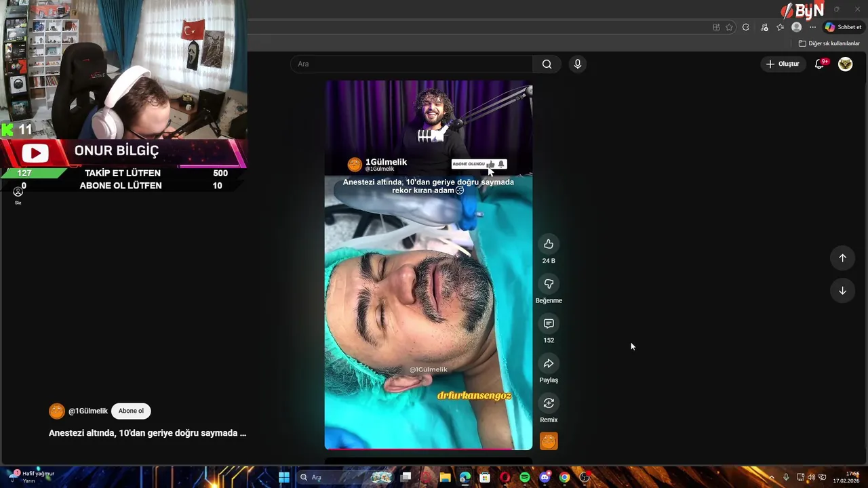
Task: Open the OBS Studio taskbar icon
Action: point(585,477)
